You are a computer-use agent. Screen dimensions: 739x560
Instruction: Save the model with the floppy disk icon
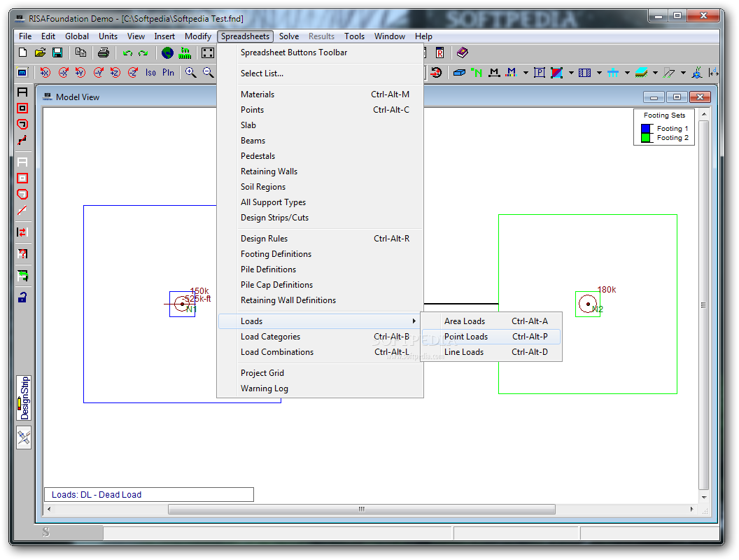(57, 52)
